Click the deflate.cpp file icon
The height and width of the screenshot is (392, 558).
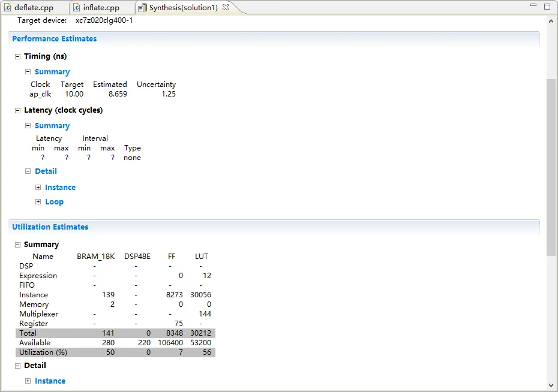pyautogui.click(x=8, y=7)
